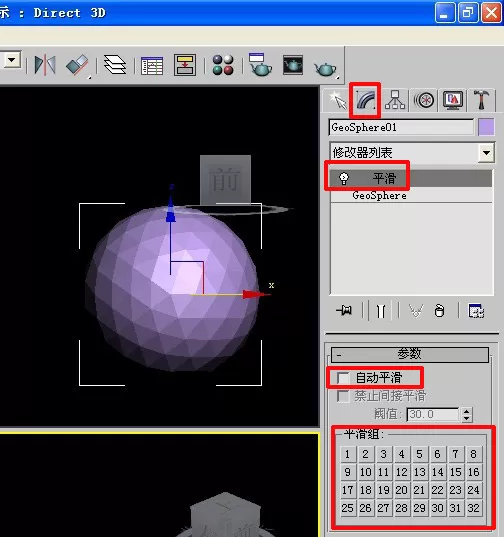
Task: Click the 前 ViewCube face
Action: click(225, 180)
